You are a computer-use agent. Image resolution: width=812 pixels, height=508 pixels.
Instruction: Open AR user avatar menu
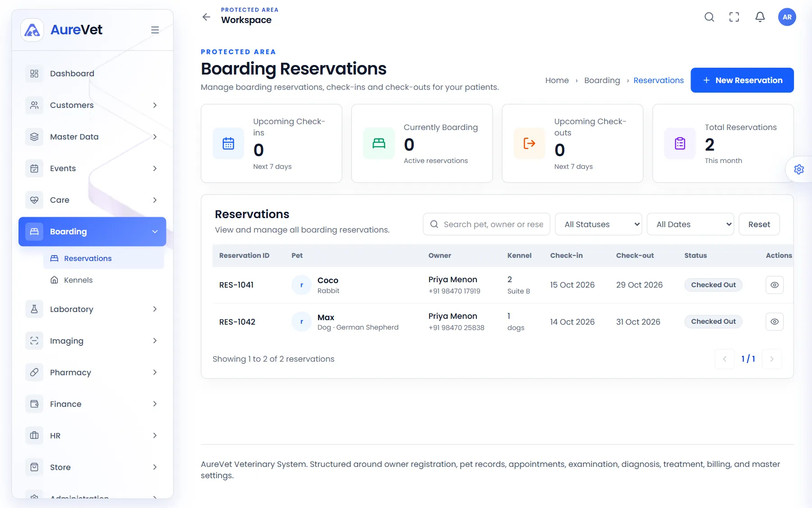click(787, 17)
